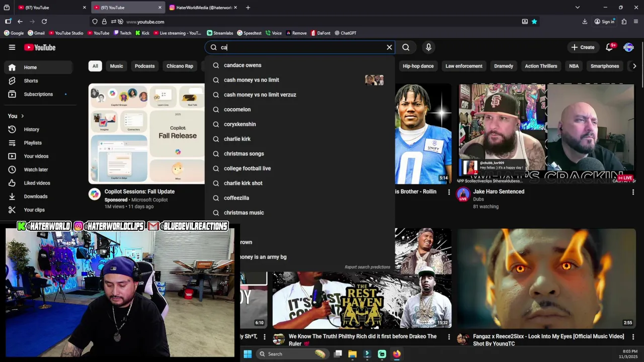This screenshot has height=362, width=644.
Task: Choose the 'christmas songs' suggestion
Action: tap(299, 153)
